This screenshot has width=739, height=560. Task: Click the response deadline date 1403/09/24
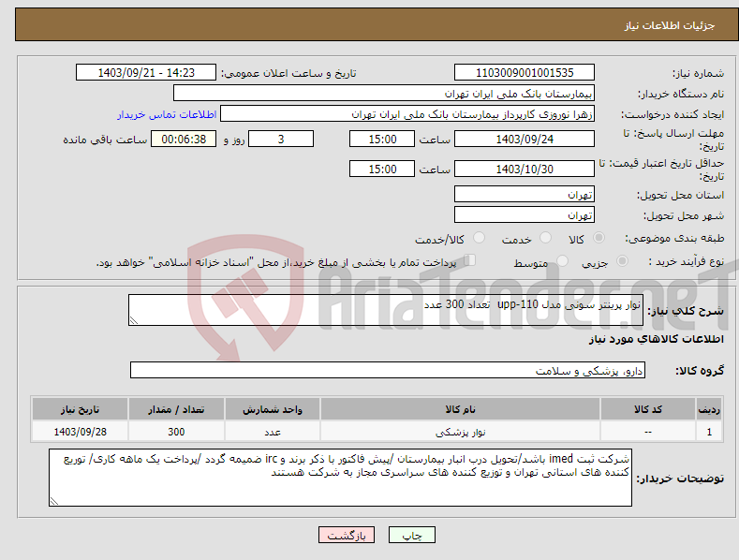point(525,139)
